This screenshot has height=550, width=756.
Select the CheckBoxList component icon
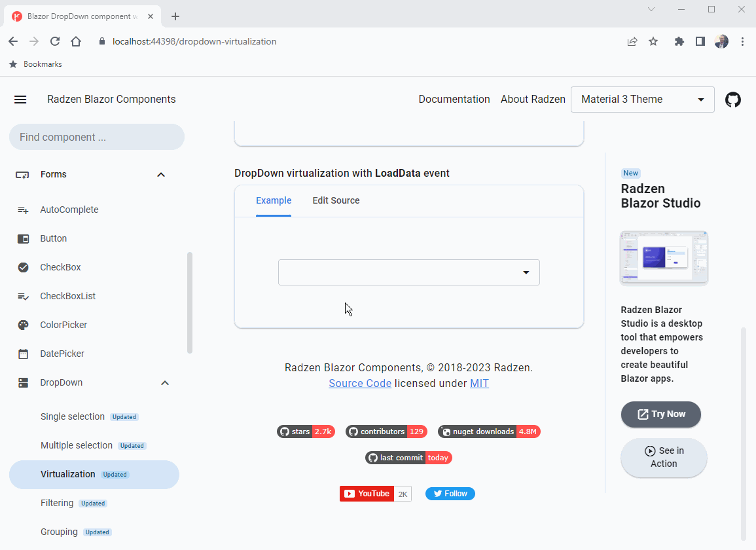[23, 296]
